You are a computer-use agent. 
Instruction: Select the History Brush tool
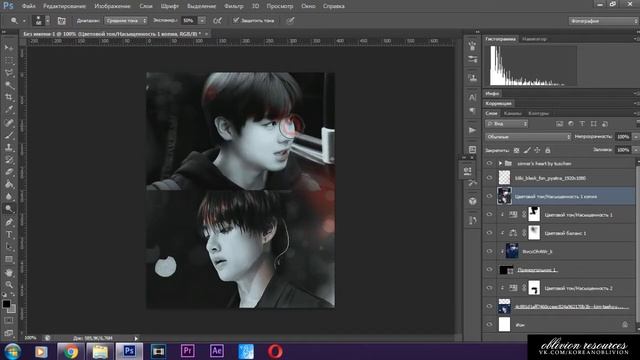tap(9, 160)
